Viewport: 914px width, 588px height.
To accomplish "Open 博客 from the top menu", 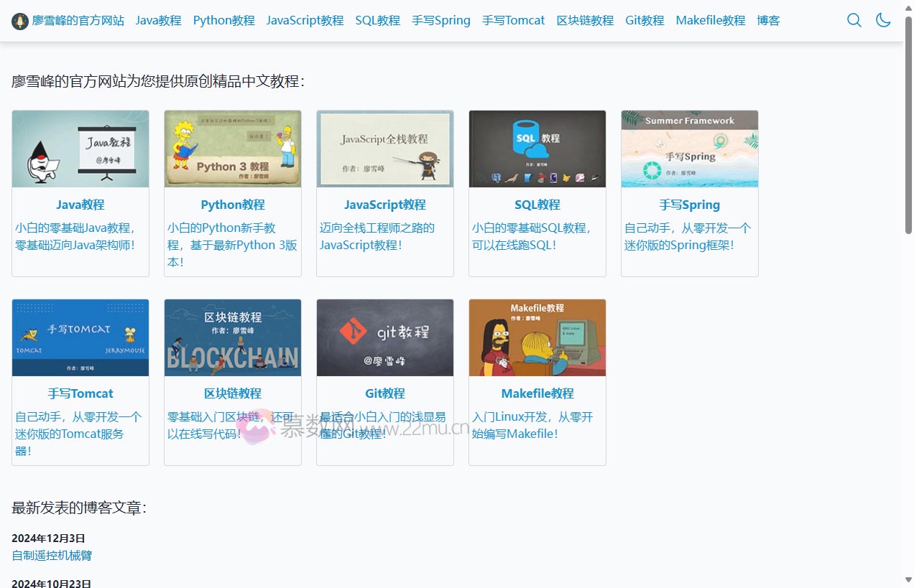I will [x=768, y=20].
